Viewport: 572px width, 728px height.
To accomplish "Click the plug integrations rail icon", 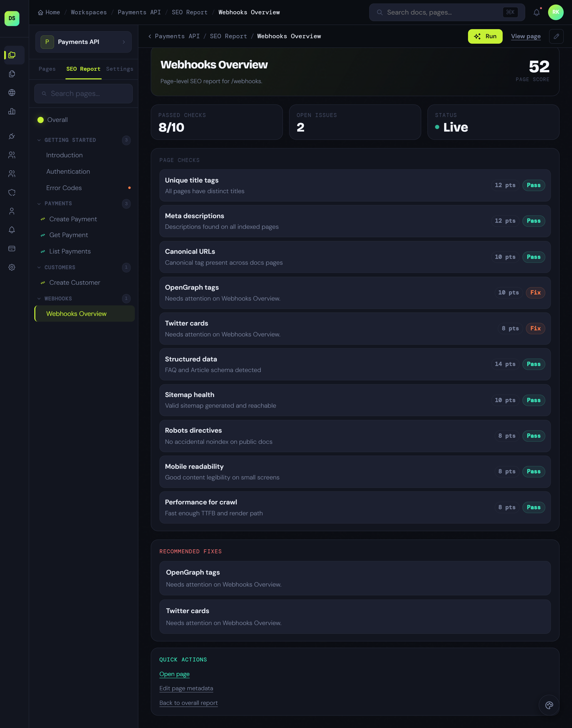I will 12,136.
